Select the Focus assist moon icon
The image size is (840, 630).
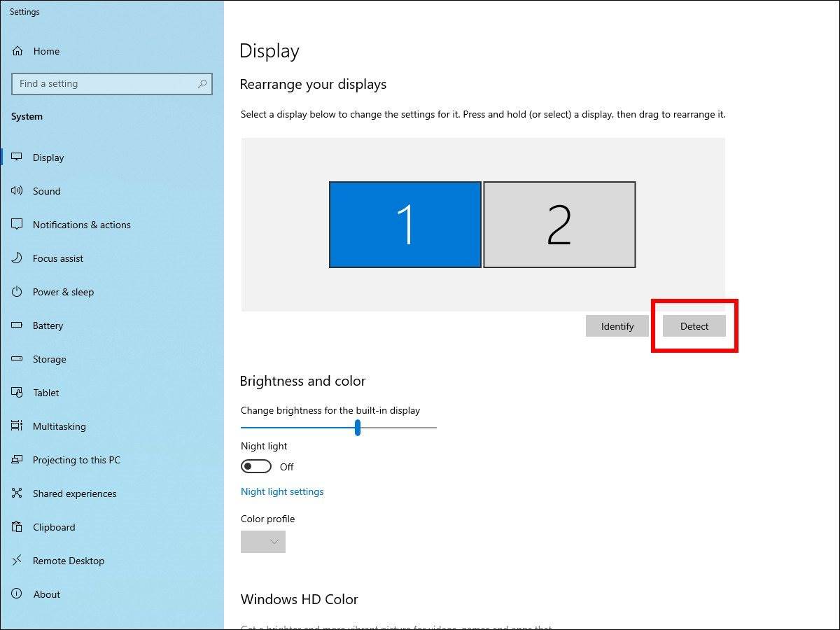pos(17,258)
